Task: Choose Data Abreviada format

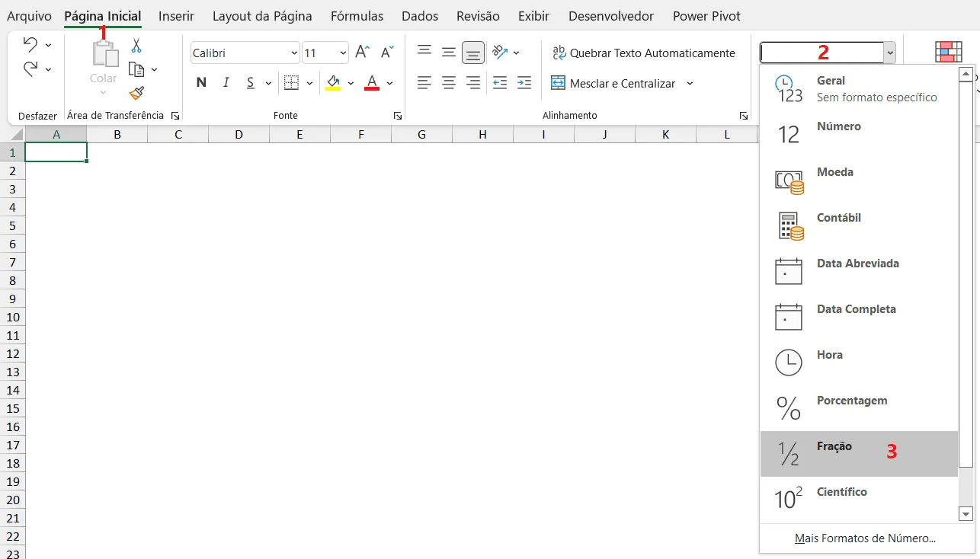Action: (x=859, y=271)
